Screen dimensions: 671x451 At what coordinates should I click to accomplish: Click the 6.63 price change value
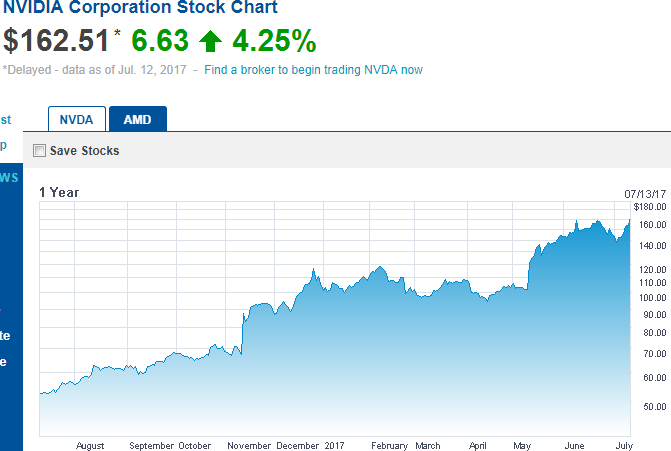159,41
